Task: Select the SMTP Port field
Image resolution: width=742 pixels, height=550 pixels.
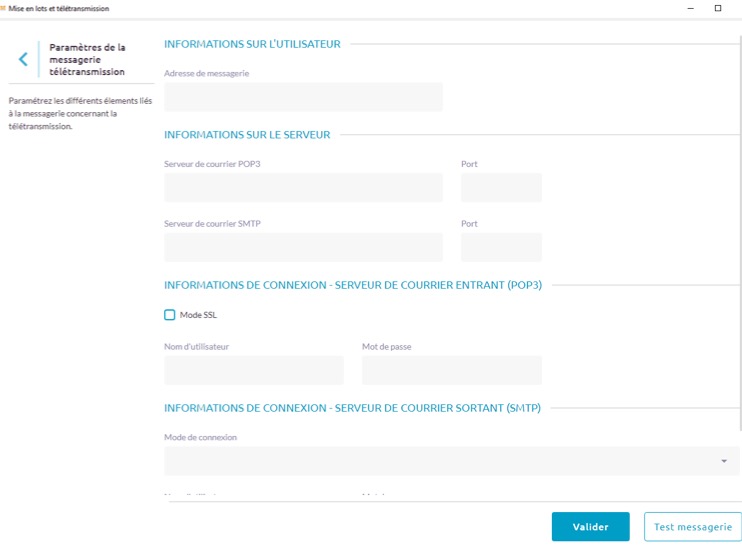Action: pyautogui.click(x=501, y=247)
